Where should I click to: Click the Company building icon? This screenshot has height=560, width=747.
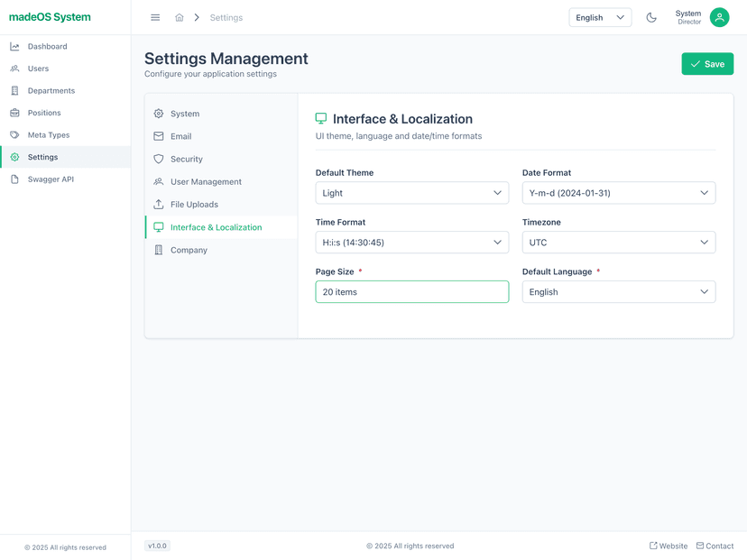pyautogui.click(x=159, y=250)
